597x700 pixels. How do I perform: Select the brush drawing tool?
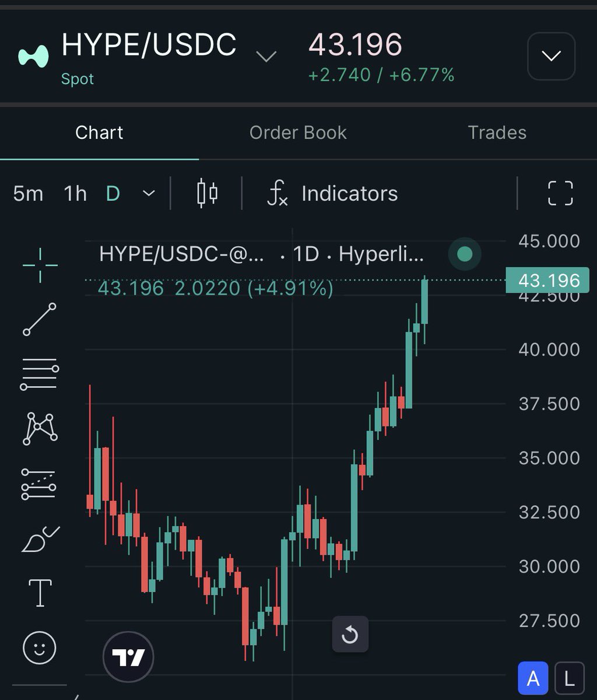coord(40,539)
